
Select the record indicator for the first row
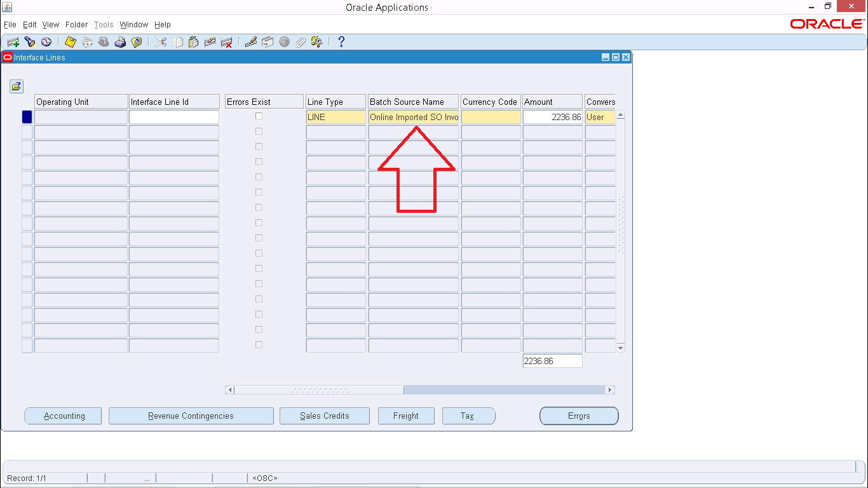(27, 117)
